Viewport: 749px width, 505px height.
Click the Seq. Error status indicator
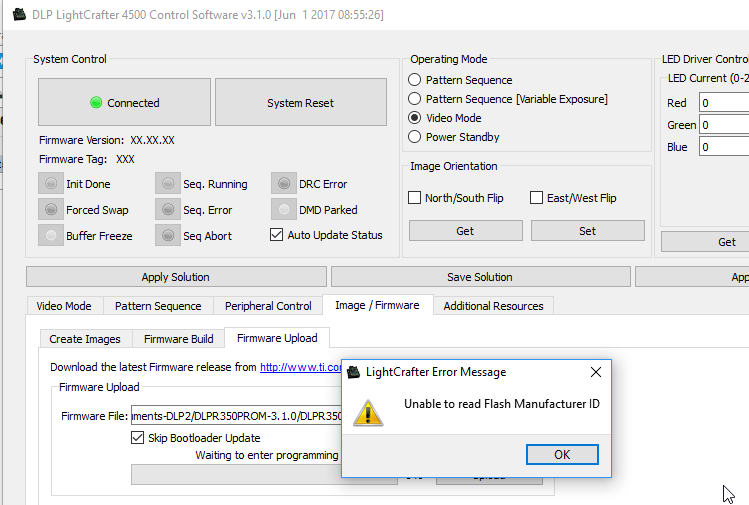tap(168, 209)
